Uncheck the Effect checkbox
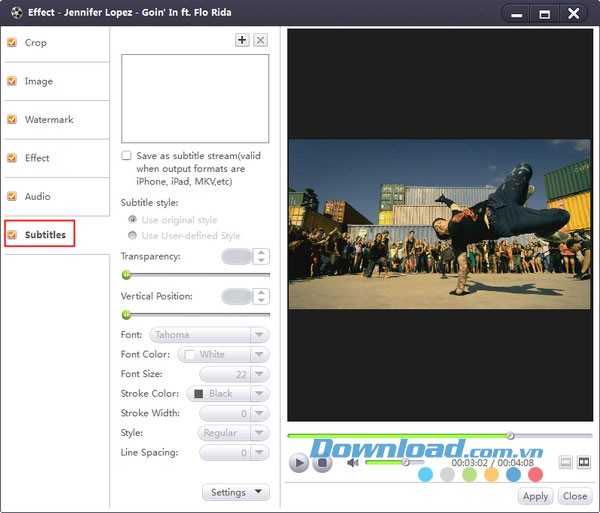This screenshot has width=600, height=513. tap(12, 158)
